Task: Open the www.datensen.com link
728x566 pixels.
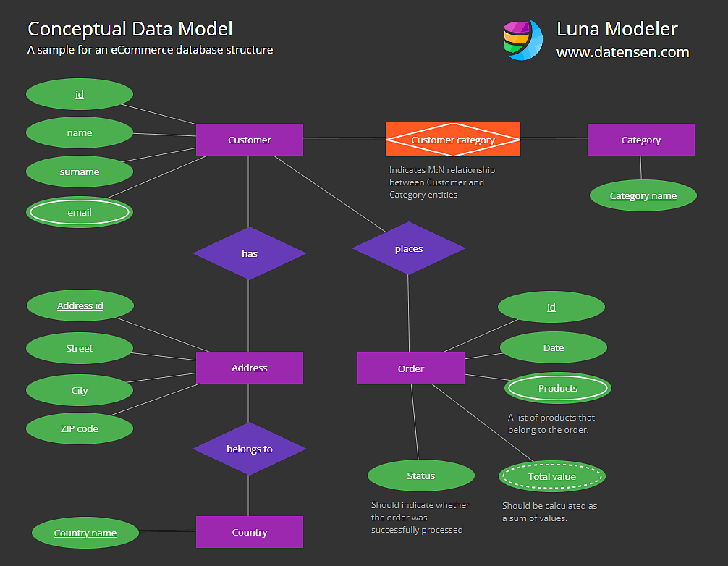Action: coord(623,52)
